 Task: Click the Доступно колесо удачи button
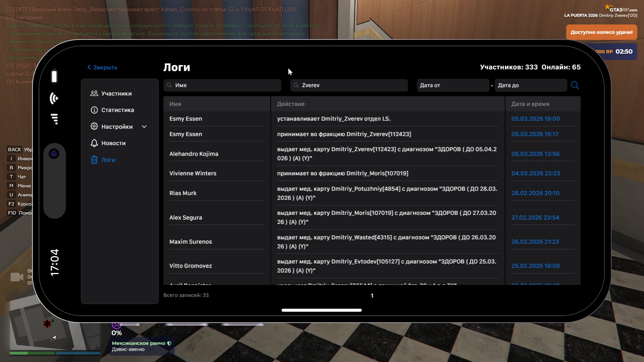tap(601, 32)
